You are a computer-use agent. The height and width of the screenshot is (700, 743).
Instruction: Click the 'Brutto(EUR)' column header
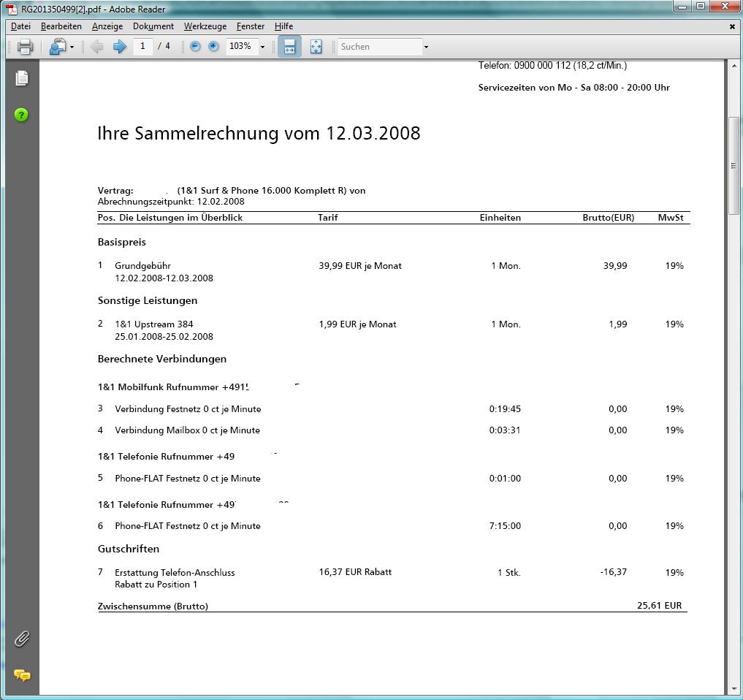609,218
